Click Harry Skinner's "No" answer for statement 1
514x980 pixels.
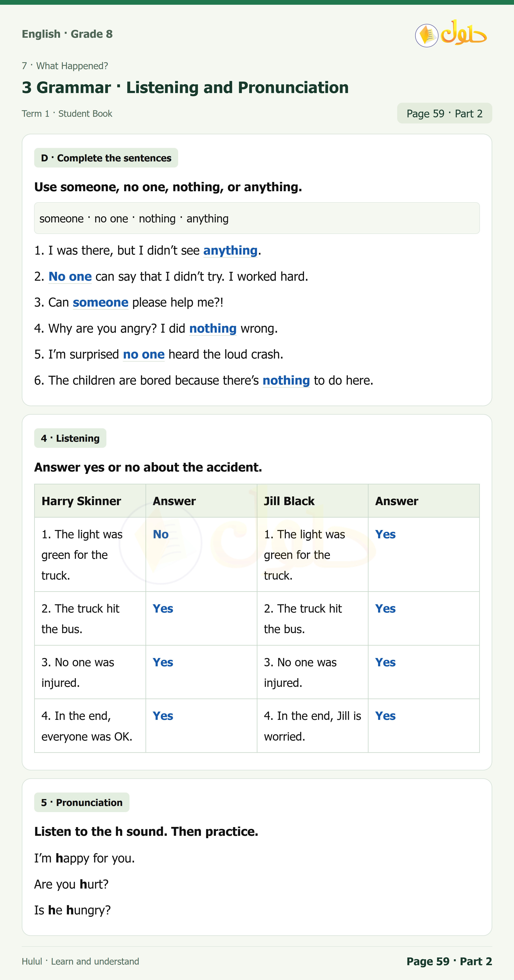[161, 535]
